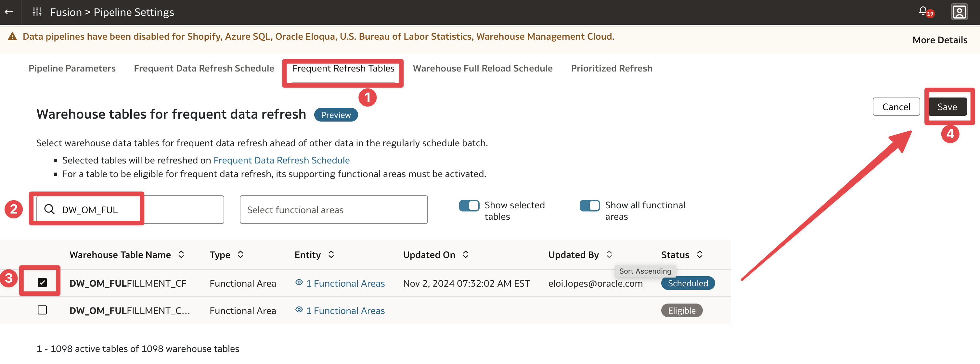This screenshot has width=980, height=364.
Task: Open the Select functional areas dropdown
Action: pos(333,209)
